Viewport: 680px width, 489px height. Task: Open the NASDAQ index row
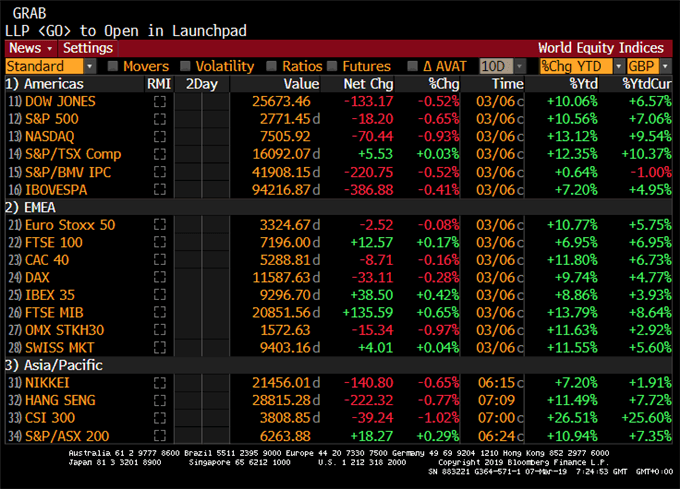pos(339,137)
